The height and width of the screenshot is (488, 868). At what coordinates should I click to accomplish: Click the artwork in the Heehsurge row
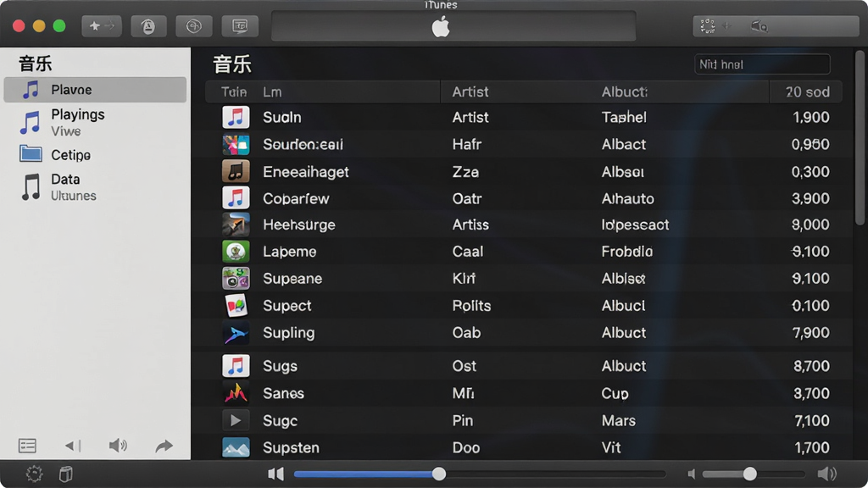236,225
